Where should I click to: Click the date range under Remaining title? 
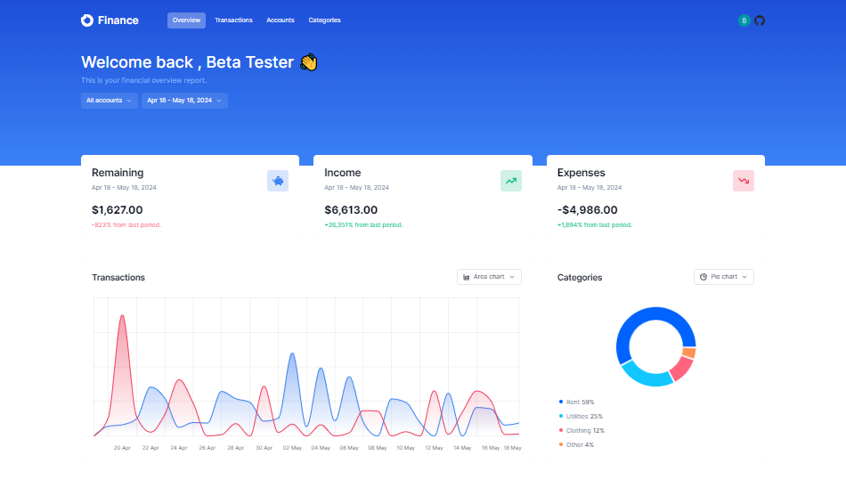click(124, 188)
